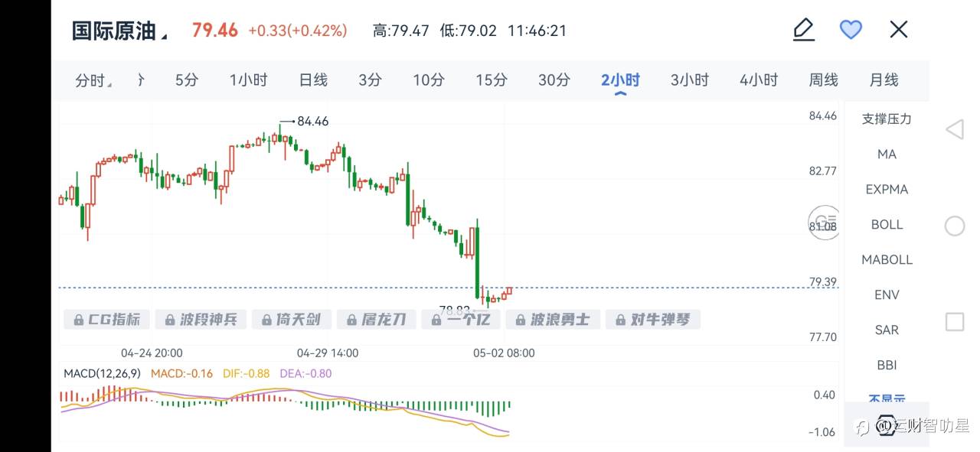980x452 pixels.
Task: Unlock the 波段神兵 locked indicator
Action: [201, 319]
